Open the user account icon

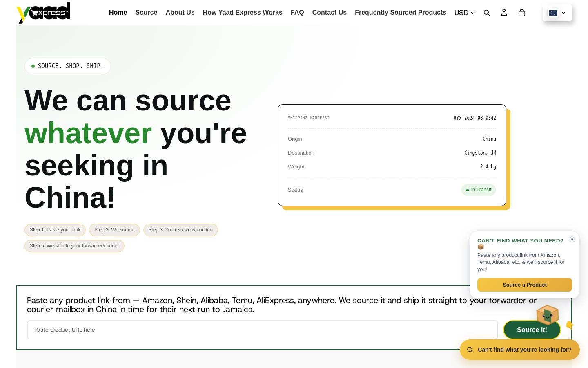504,13
